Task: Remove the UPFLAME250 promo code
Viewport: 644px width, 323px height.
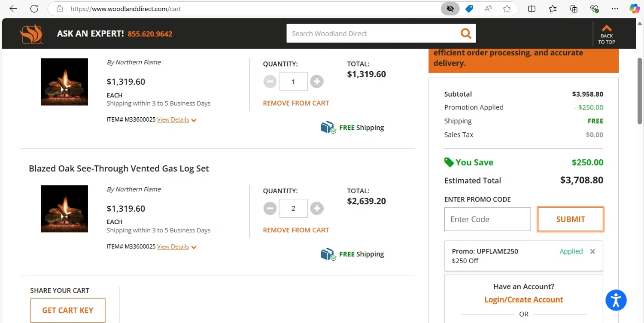Action: click(592, 252)
